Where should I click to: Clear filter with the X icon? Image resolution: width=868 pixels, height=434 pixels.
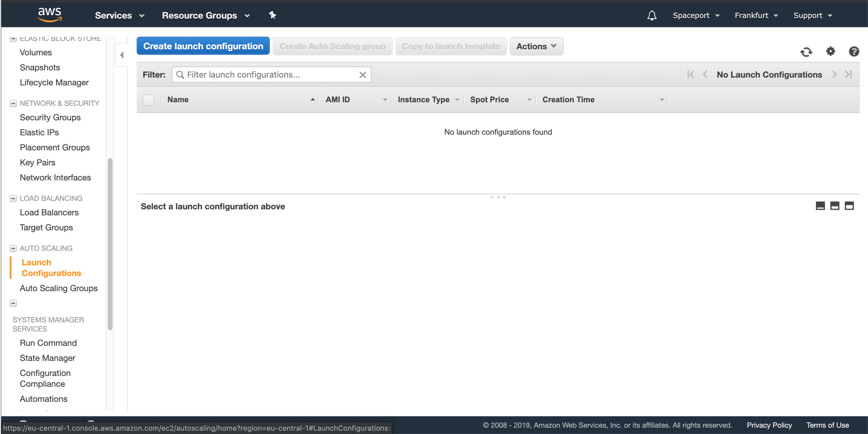coord(362,75)
